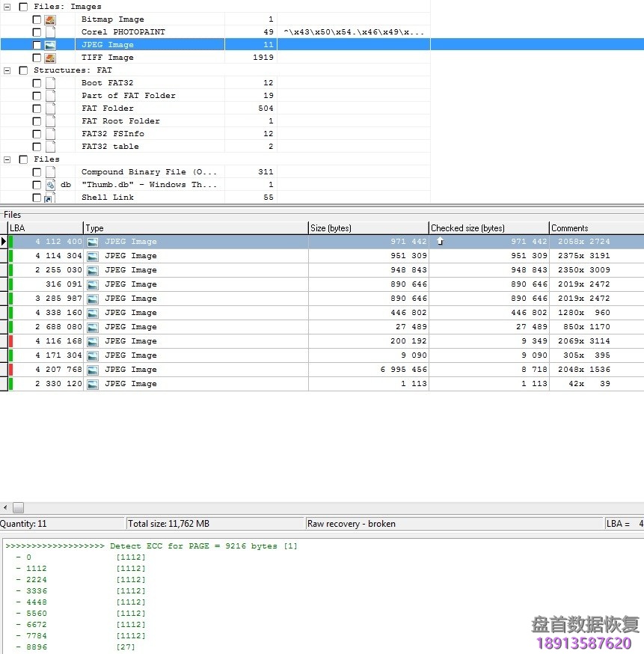Click JPEG icon in row LBA 4 114 304

tap(93, 256)
